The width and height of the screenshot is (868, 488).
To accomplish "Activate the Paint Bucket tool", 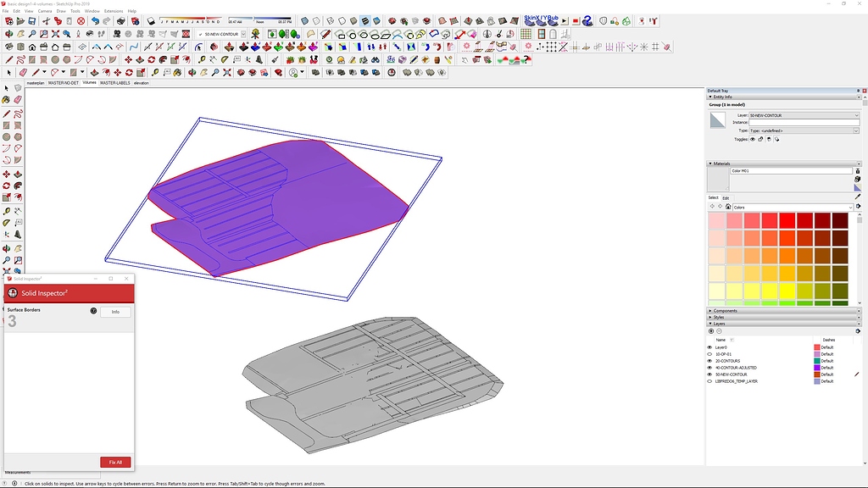I will pyautogui.click(x=5, y=99).
